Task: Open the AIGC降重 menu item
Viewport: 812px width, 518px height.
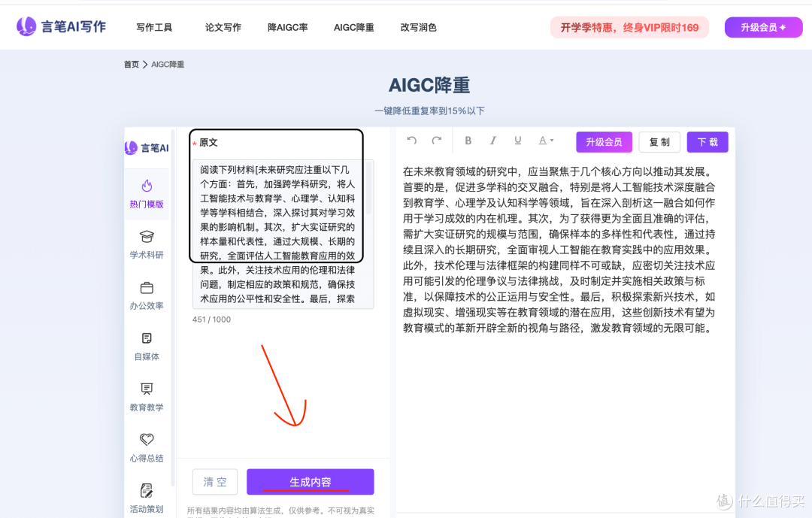Action: coord(353,28)
